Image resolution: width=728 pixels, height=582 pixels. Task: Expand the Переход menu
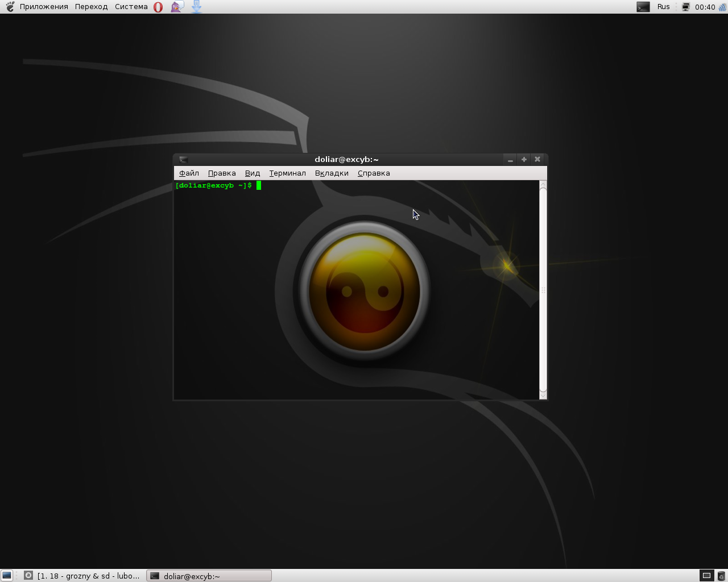[91, 7]
